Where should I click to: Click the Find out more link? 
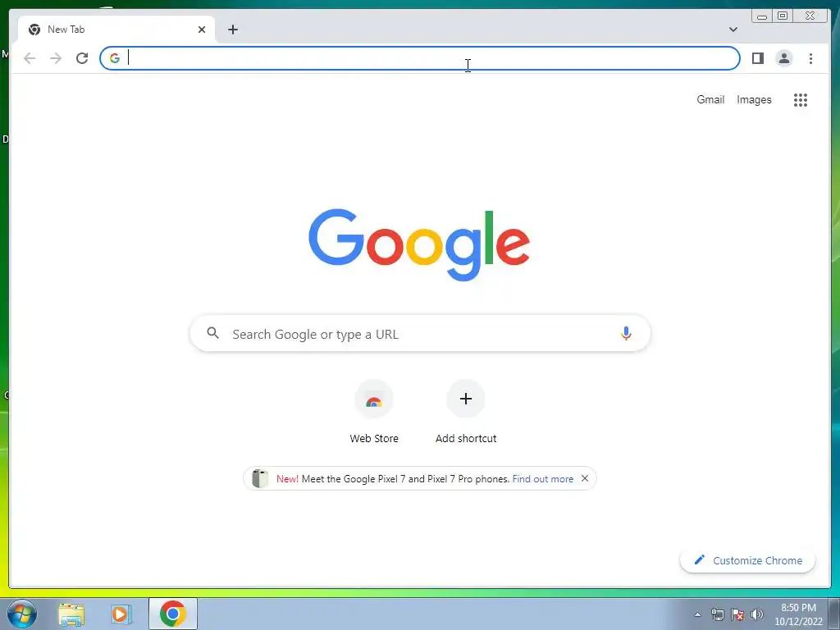pos(543,479)
